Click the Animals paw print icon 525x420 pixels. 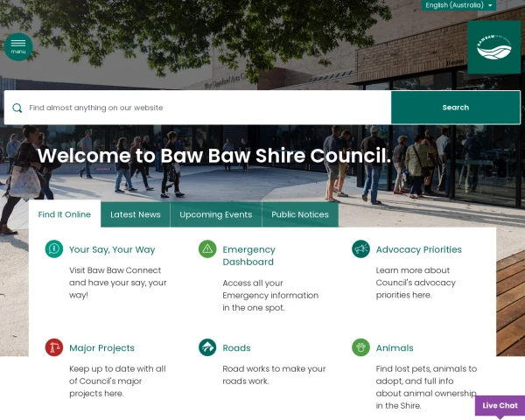pos(360,347)
